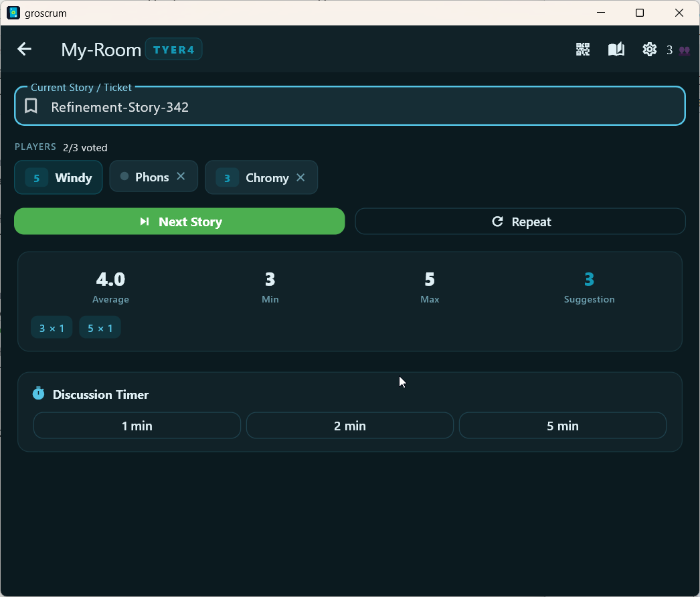Remove player Phons with the X

(181, 177)
